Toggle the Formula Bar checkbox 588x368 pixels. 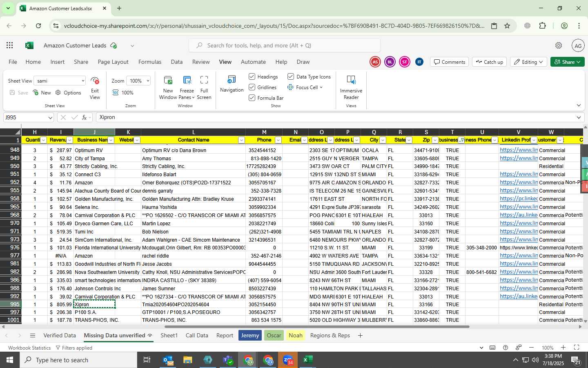[x=252, y=98]
